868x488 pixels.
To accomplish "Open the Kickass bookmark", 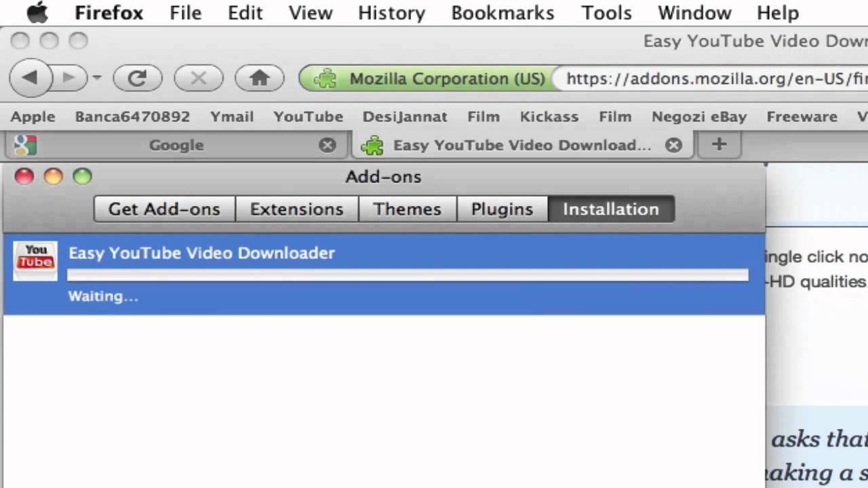I will (x=549, y=117).
